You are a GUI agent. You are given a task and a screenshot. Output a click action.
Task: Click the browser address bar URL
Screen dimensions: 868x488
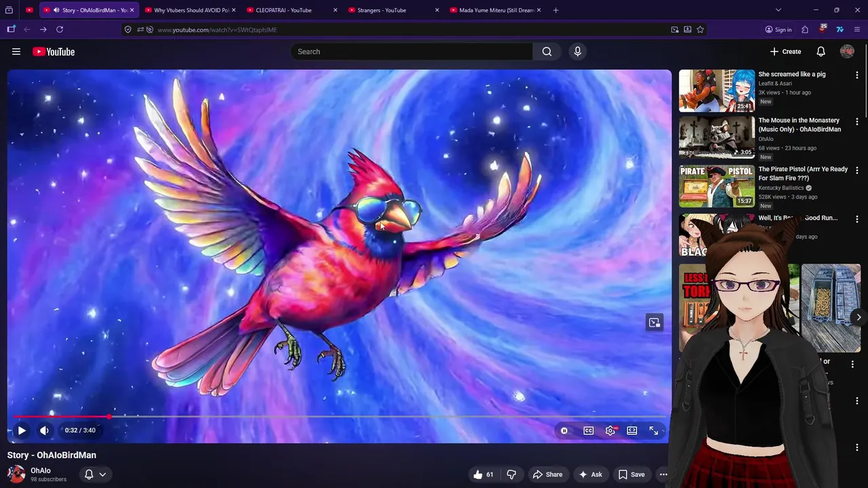point(217,30)
